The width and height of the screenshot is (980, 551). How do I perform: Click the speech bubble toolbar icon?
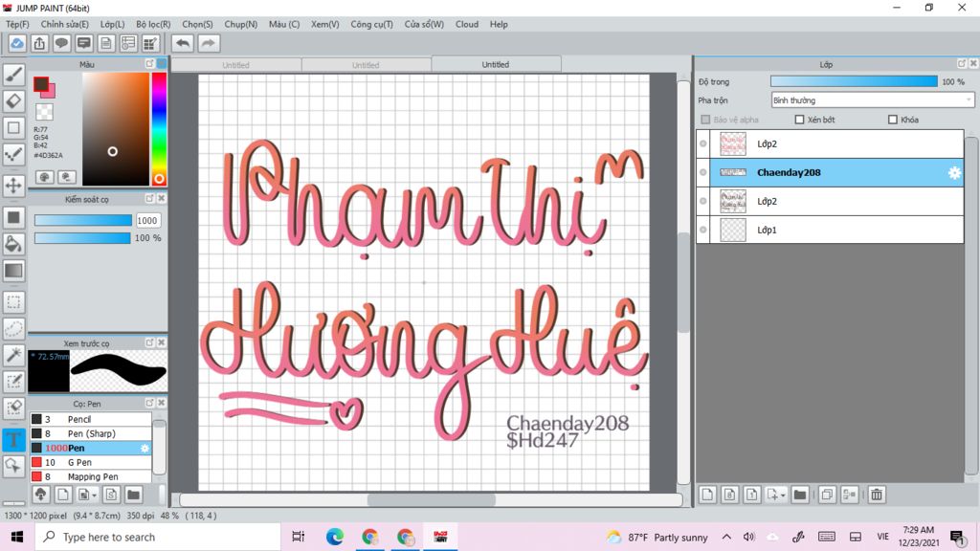point(61,43)
